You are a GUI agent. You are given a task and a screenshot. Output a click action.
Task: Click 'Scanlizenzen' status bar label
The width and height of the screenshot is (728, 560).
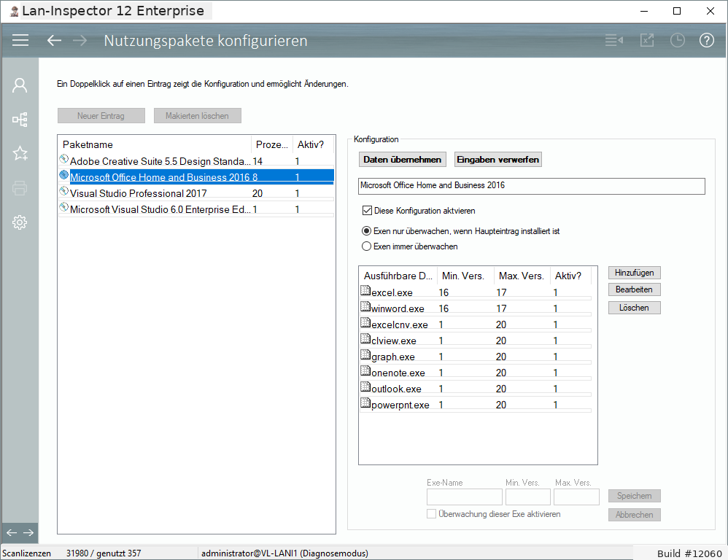pos(26,553)
